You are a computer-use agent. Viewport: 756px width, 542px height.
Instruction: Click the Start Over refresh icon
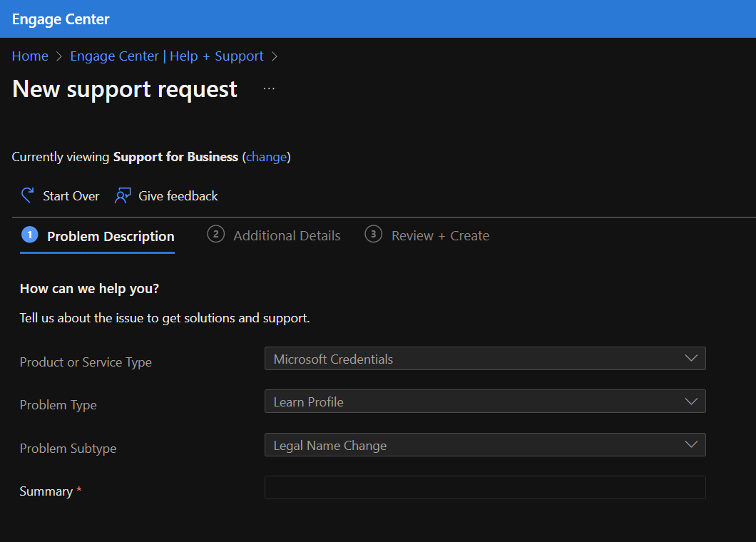(28, 195)
